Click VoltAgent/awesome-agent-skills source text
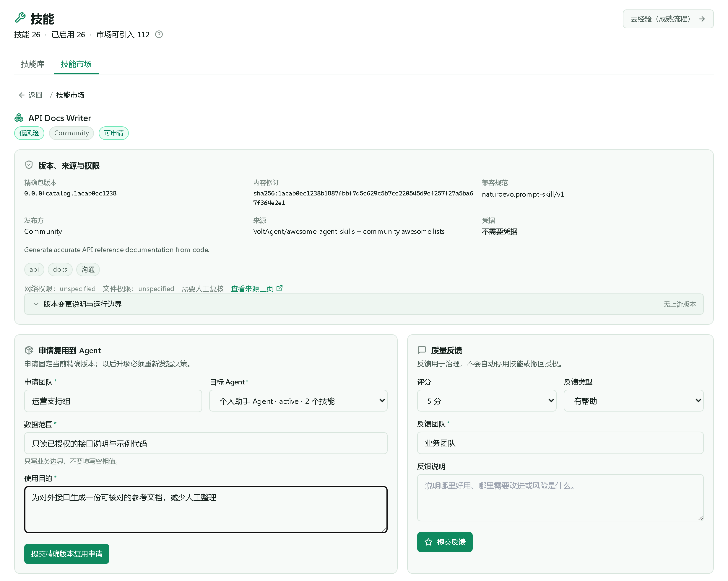This screenshot has width=728, height=581. [x=349, y=231]
